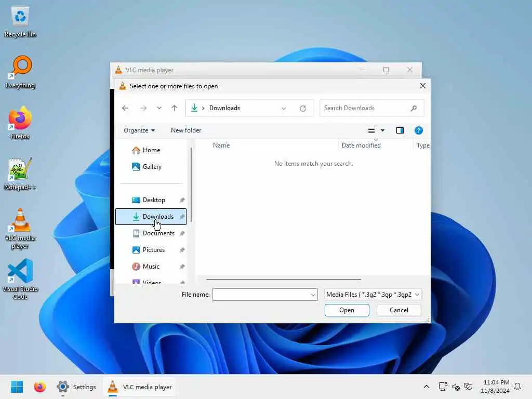This screenshot has width=532, height=399.
Task: Click the Open button
Action: point(347,310)
